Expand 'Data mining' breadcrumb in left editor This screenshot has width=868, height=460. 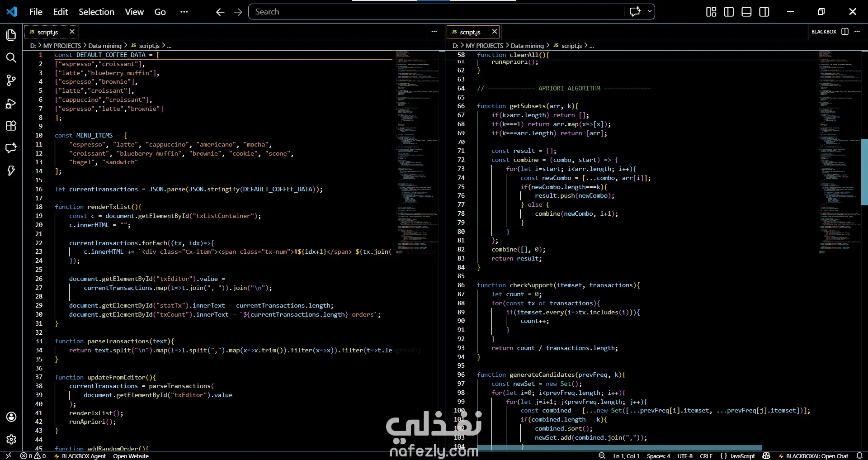(x=105, y=46)
